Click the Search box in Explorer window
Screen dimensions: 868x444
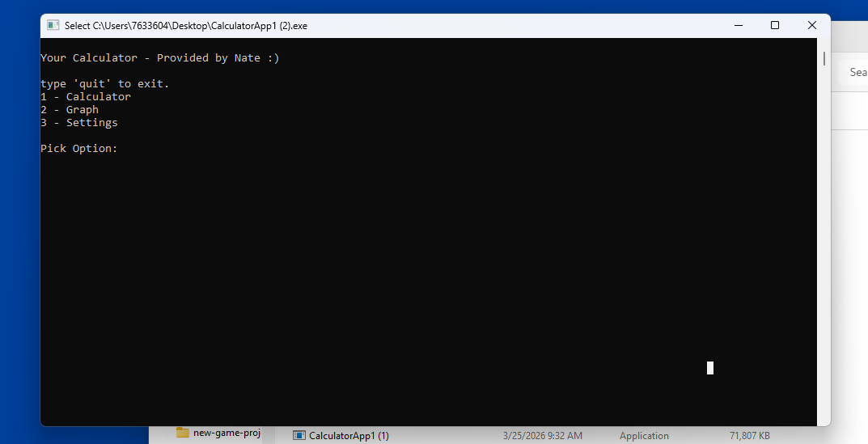[853, 72]
